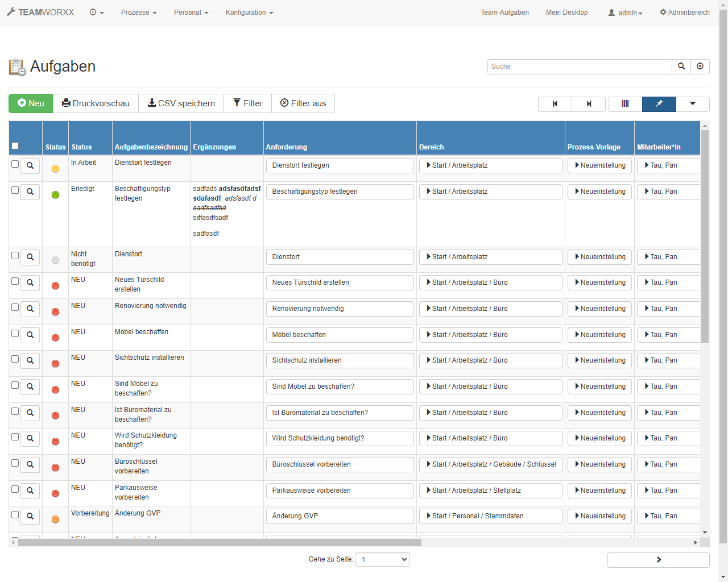Toggle the select-all checkbox in table header
The image size is (728, 582).
[x=15, y=146]
